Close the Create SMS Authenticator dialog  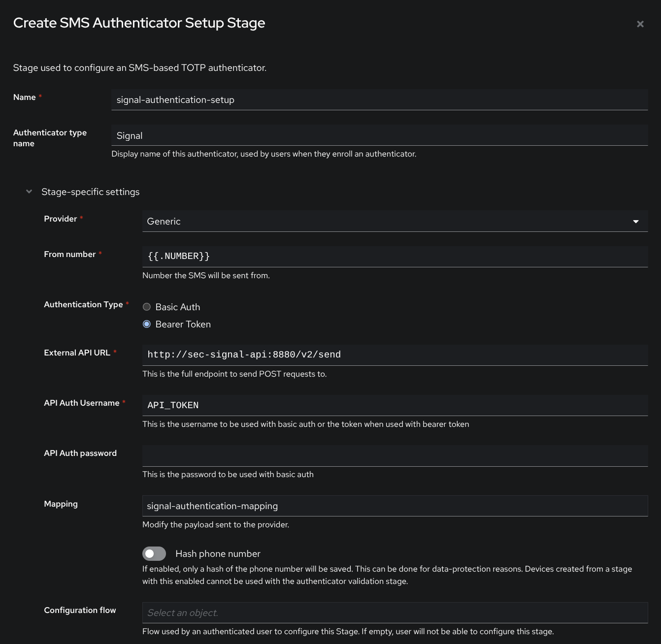(640, 24)
